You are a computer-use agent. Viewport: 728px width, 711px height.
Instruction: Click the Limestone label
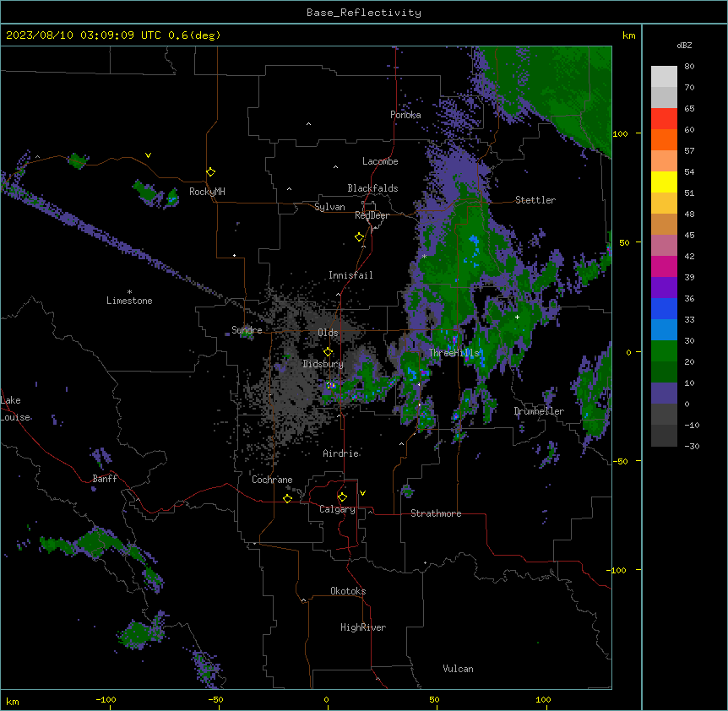tap(129, 301)
